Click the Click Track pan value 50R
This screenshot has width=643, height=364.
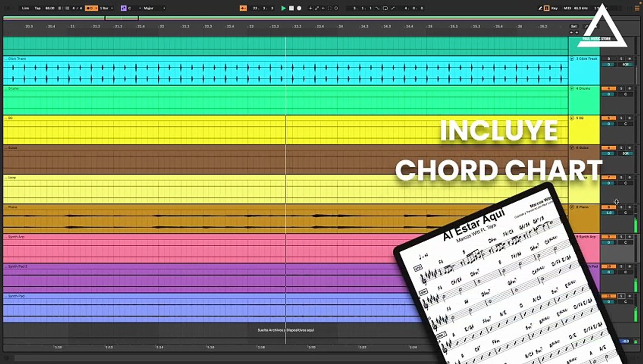[x=626, y=64]
